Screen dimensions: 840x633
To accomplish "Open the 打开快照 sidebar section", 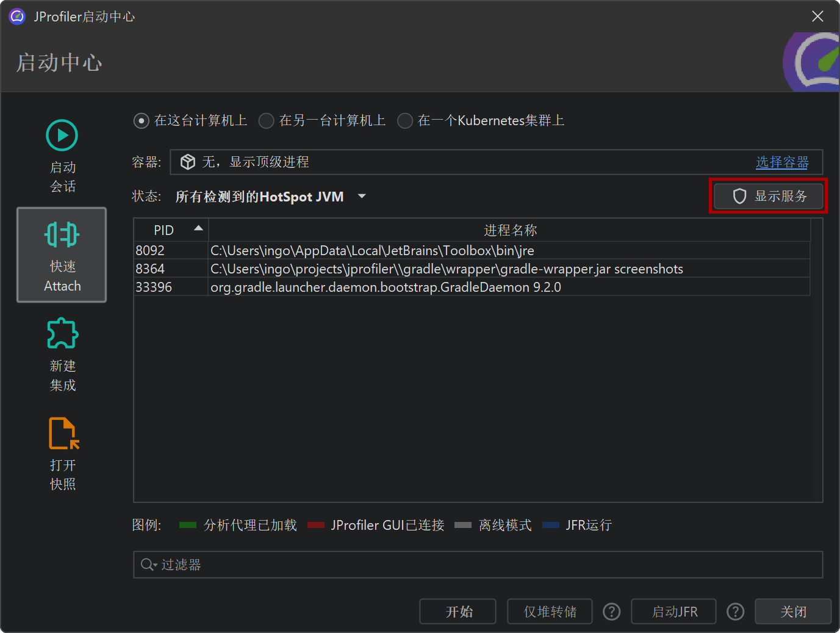I will [x=62, y=454].
